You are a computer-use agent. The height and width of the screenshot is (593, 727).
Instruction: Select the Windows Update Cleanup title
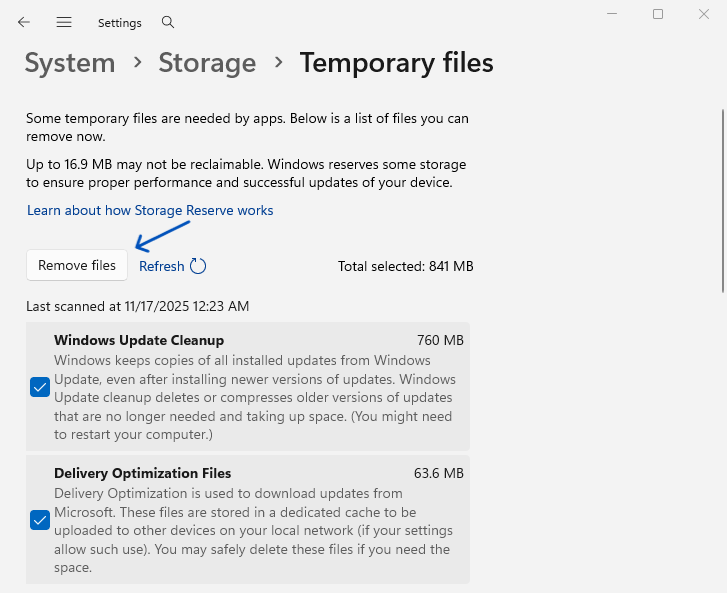(139, 340)
